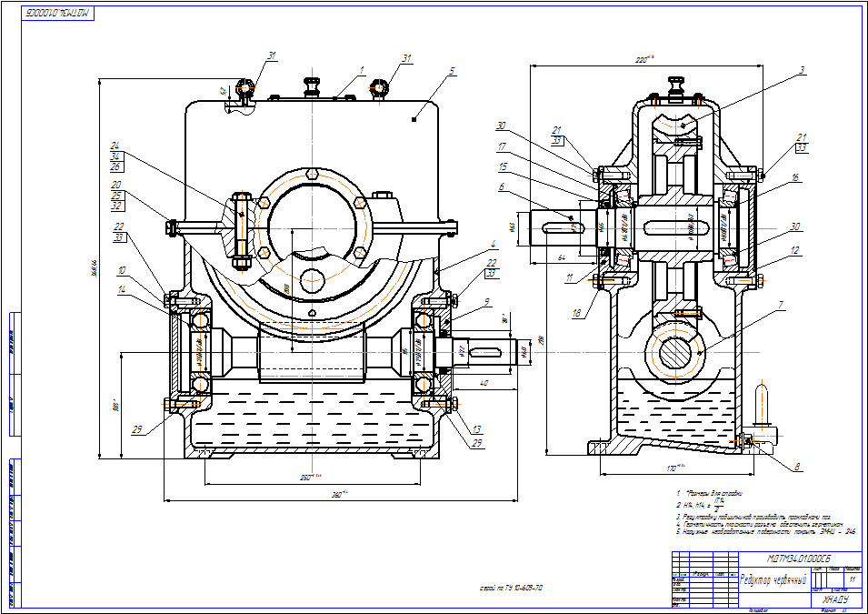Select part callout number 6

point(502,186)
